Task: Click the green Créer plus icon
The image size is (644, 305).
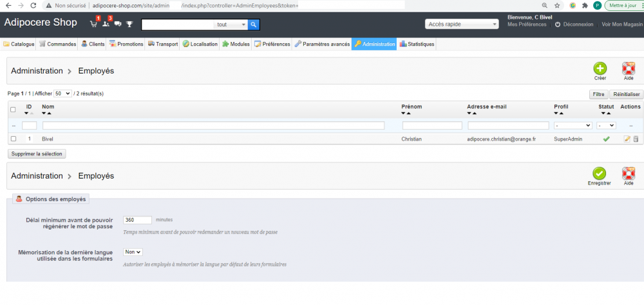Action: (x=600, y=68)
